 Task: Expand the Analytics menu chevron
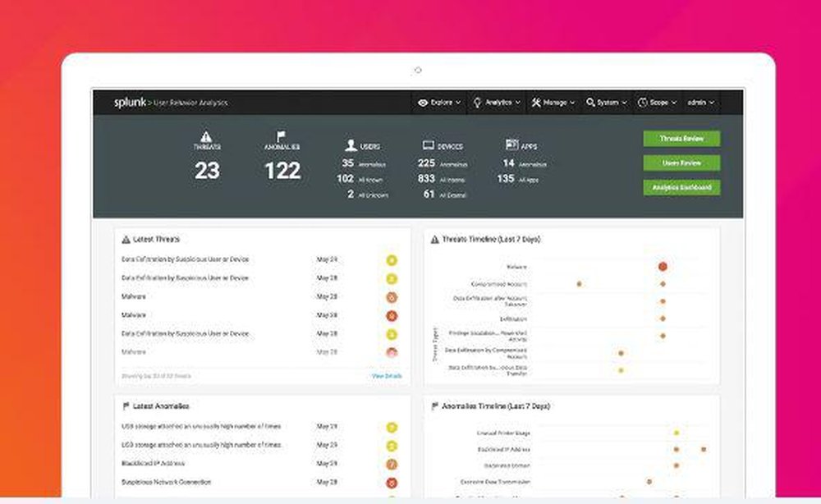pyautogui.click(x=518, y=103)
